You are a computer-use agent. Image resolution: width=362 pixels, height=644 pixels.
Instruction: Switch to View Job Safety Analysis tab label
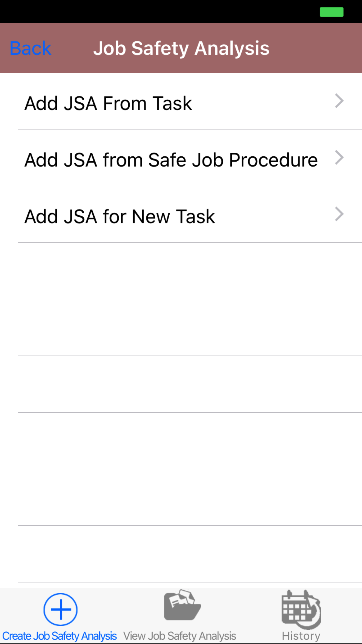(x=180, y=636)
